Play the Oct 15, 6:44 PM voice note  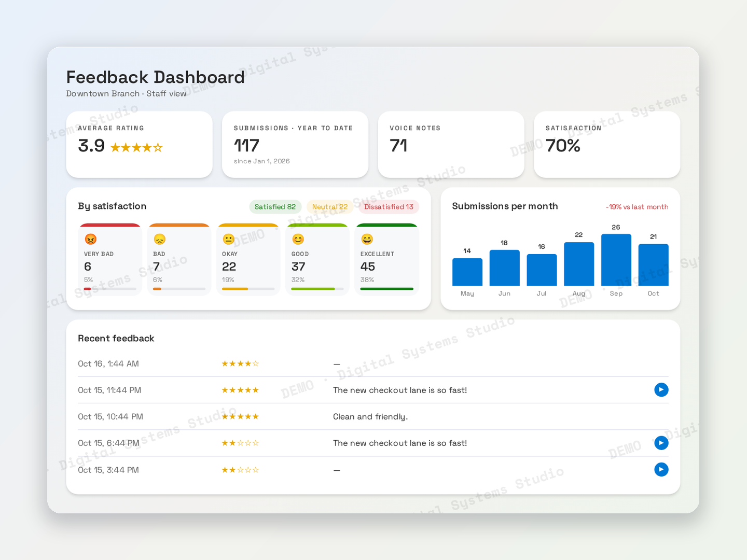pos(661,443)
